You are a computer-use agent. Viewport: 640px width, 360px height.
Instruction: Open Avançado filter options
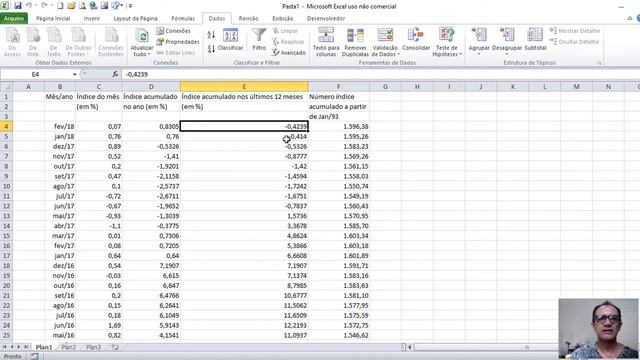click(x=288, y=53)
